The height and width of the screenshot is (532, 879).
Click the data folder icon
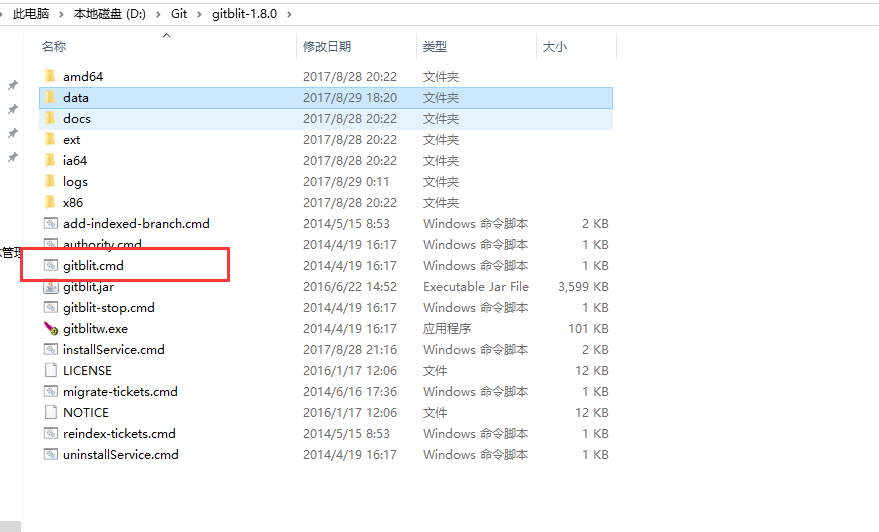point(50,98)
